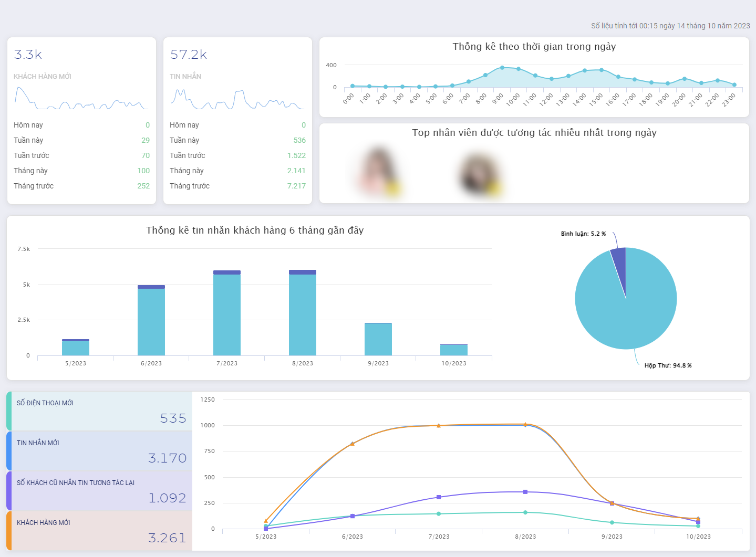The image size is (756, 557).
Task: Select the value 100 for Tháng này
Action: pyautogui.click(x=143, y=171)
